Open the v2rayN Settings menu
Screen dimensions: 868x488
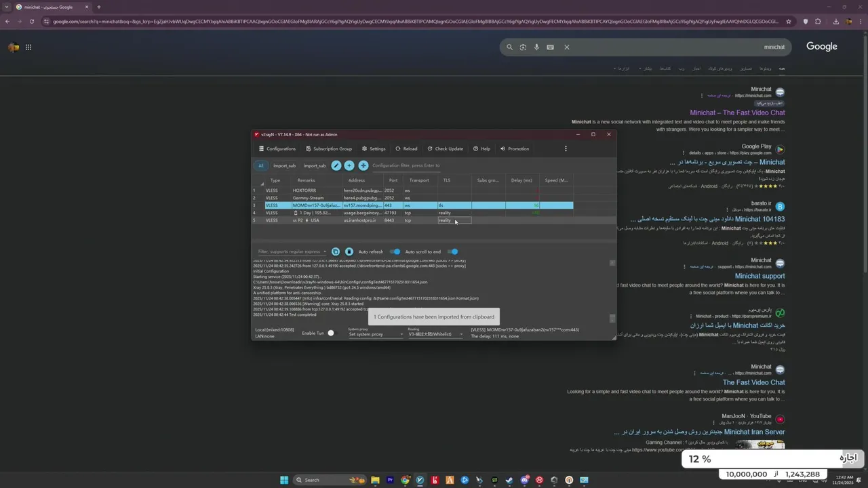click(374, 148)
